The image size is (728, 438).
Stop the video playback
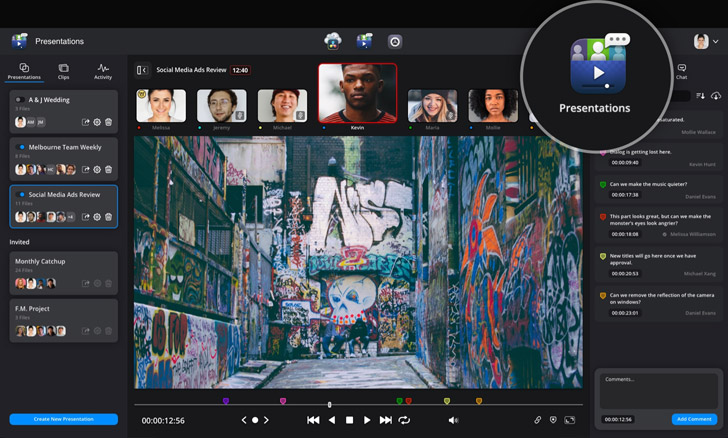(x=349, y=420)
